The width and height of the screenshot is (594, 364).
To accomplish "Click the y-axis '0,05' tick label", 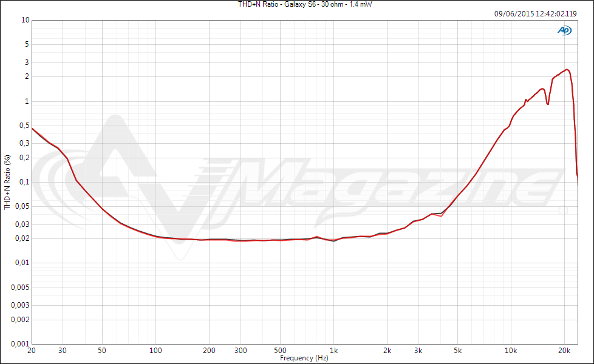I will pyautogui.click(x=22, y=207).
